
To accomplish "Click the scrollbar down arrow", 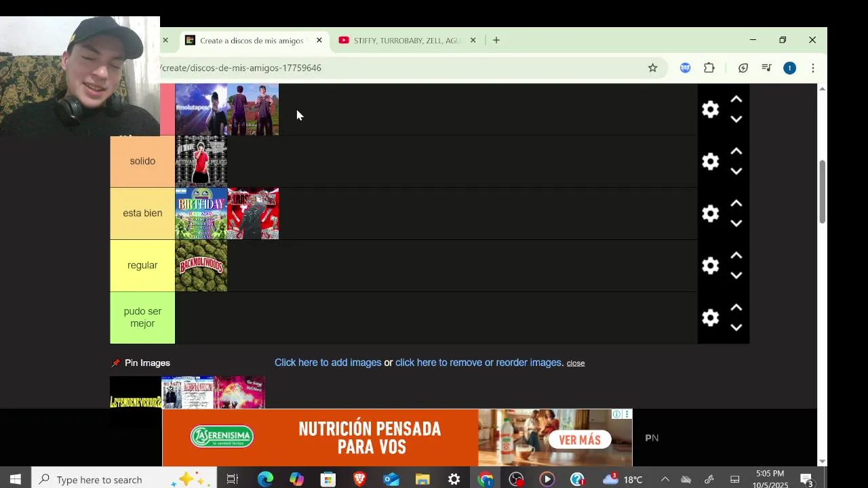I will (822, 462).
